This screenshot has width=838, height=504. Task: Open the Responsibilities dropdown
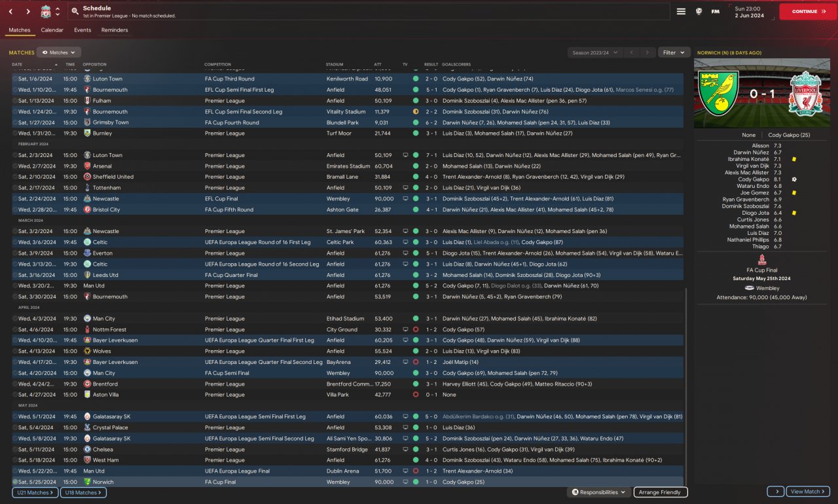click(598, 492)
